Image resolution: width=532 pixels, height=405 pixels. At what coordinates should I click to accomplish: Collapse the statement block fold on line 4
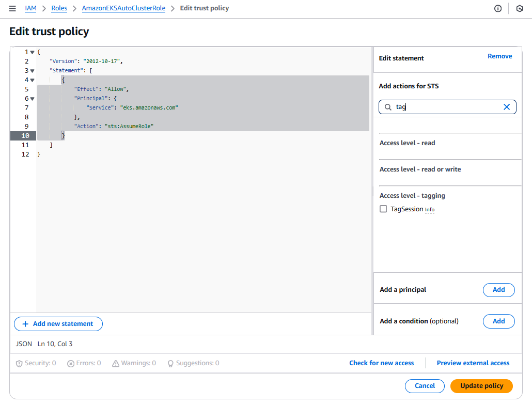pos(33,81)
